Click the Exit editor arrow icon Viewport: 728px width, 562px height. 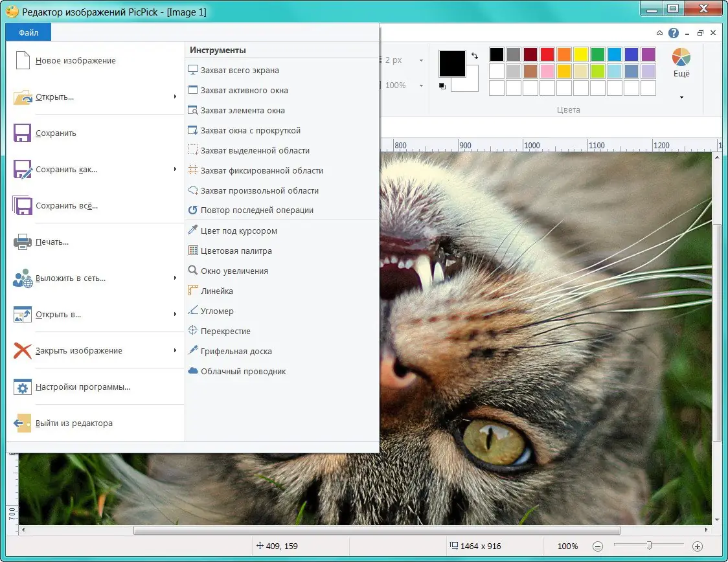tap(22, 423)
